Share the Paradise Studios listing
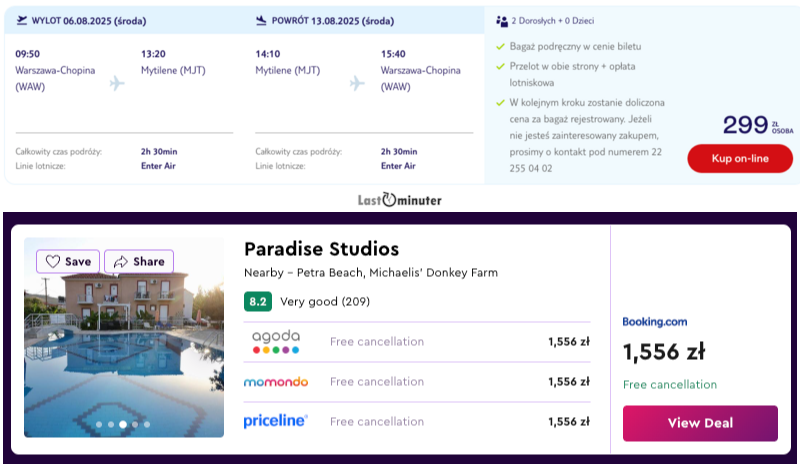Screen dimensions: 800x464 coord(139,261)
